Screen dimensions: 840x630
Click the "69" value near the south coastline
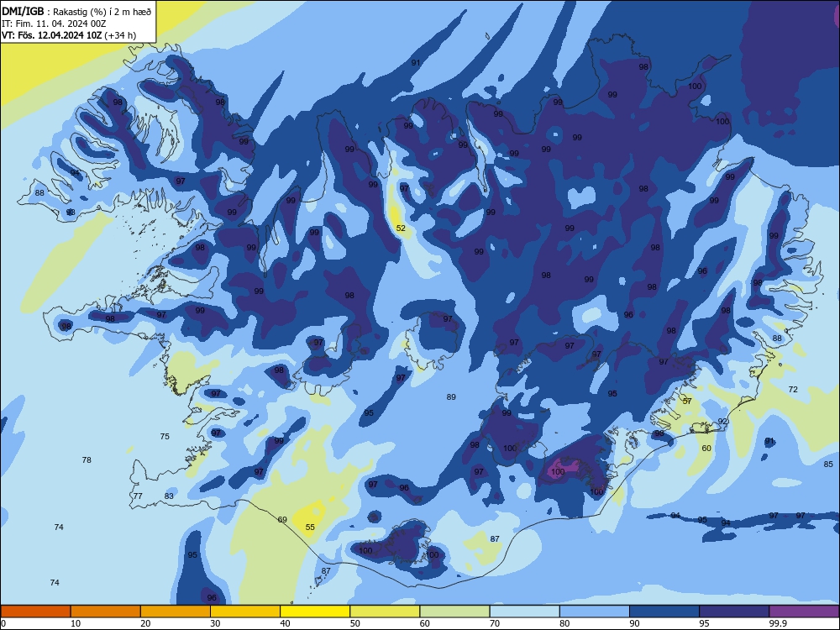coord(282,520)
